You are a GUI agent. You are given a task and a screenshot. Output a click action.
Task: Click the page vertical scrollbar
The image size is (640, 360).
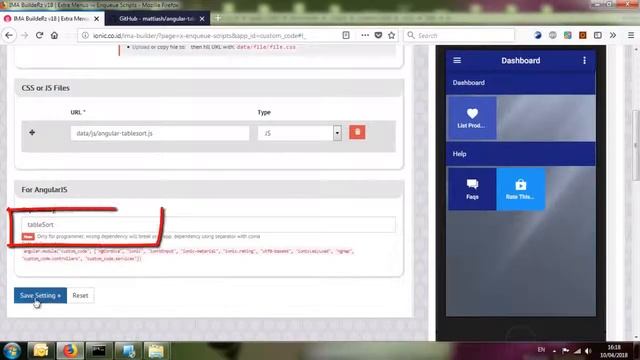(636, 145)
